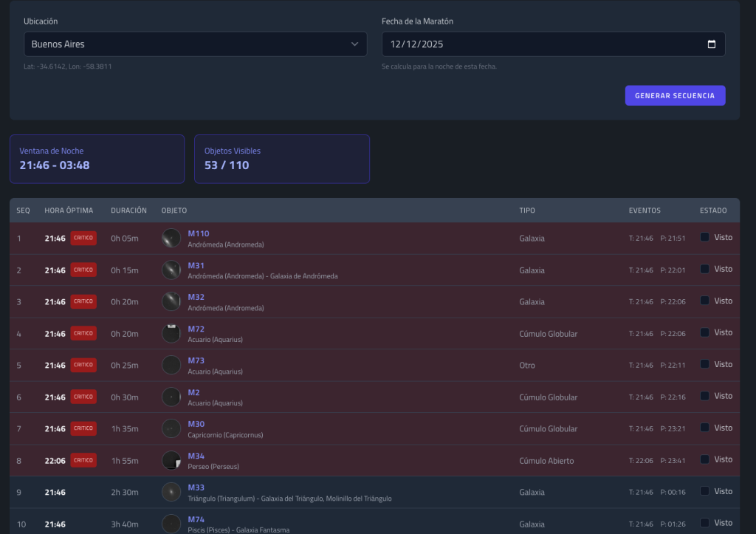Open the calendar picker icon in date field
756x534 pixels.
(x=711, y=44)
